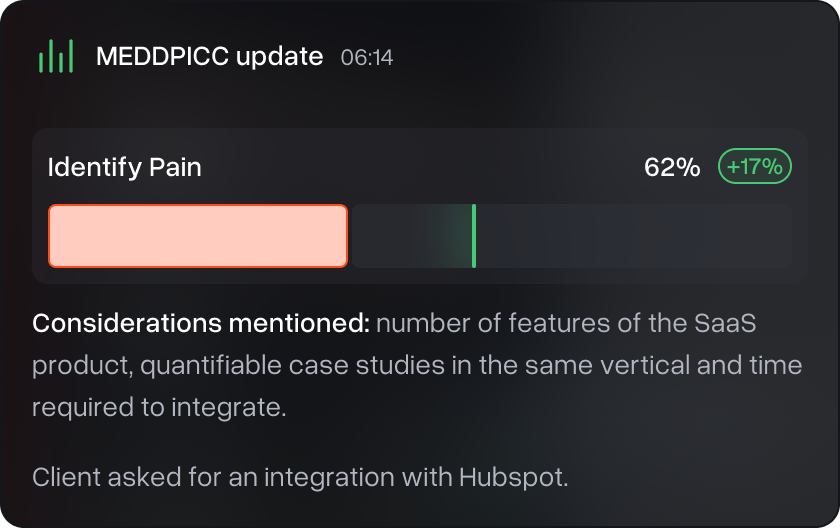This screenshot has height=528, width=840.
Task: Click the word "Hubspot" in the note
Action: coord(514,477)
